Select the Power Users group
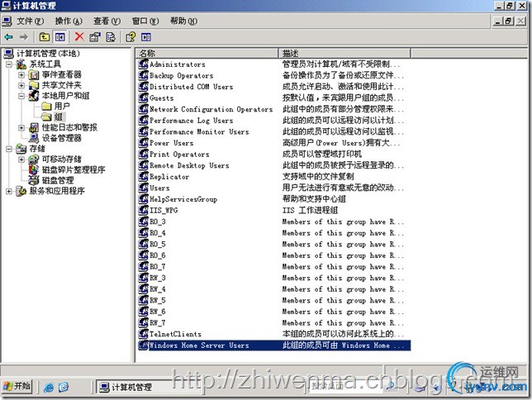 pos(171,143)
